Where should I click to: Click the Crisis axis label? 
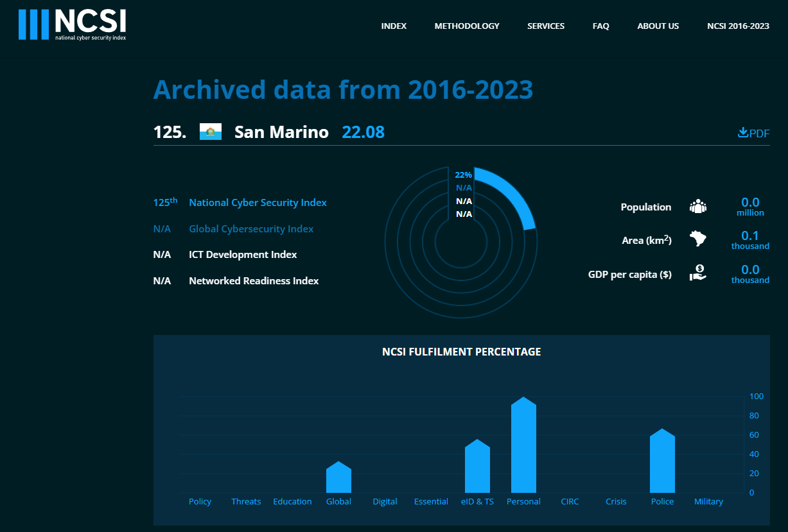click(x=616, y=502)
